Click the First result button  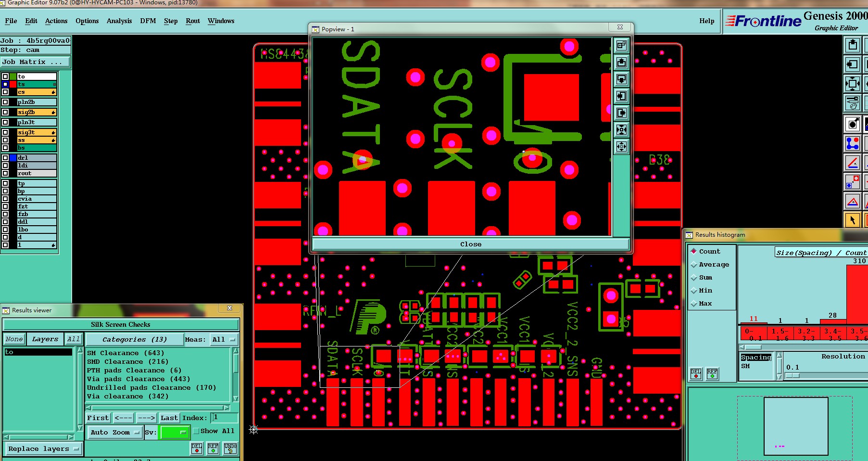pyautogui.click(x=98, y=418)
